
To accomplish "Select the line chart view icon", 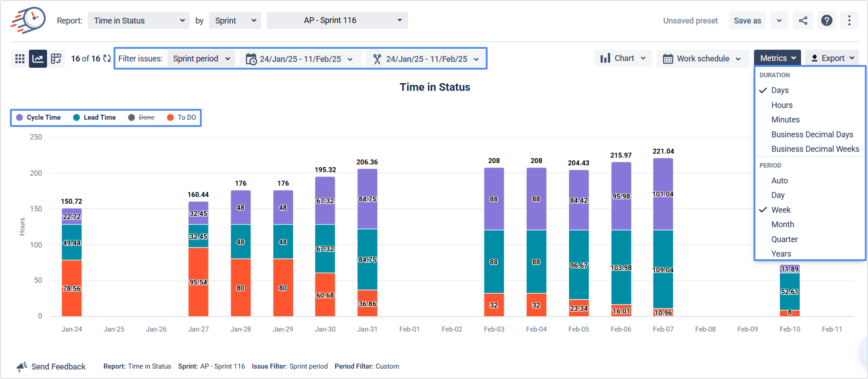I will click(x=37, y=58).
